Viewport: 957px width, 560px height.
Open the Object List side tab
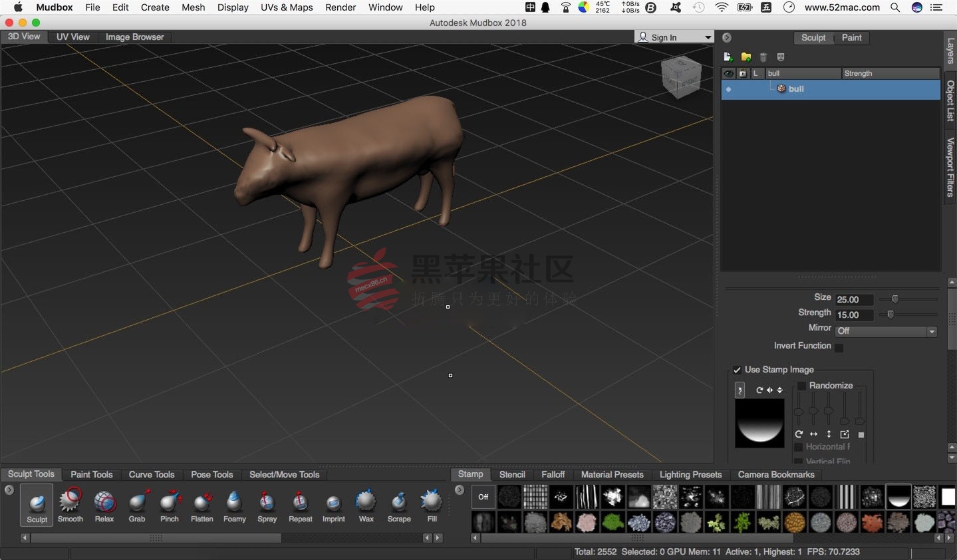pyautogui.click(x=950, y=101)
